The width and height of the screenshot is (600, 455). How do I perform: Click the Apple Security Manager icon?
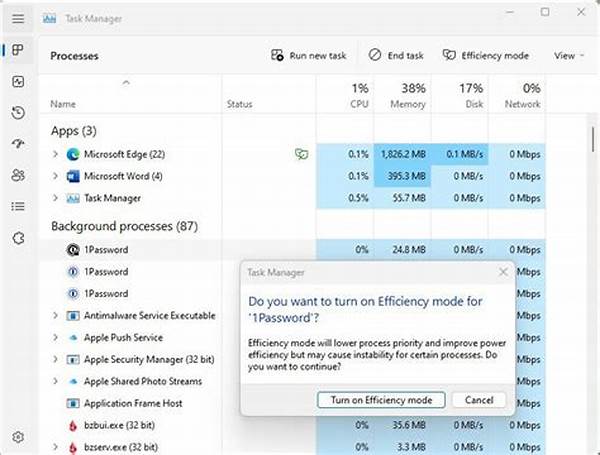(x=73, y=360)
